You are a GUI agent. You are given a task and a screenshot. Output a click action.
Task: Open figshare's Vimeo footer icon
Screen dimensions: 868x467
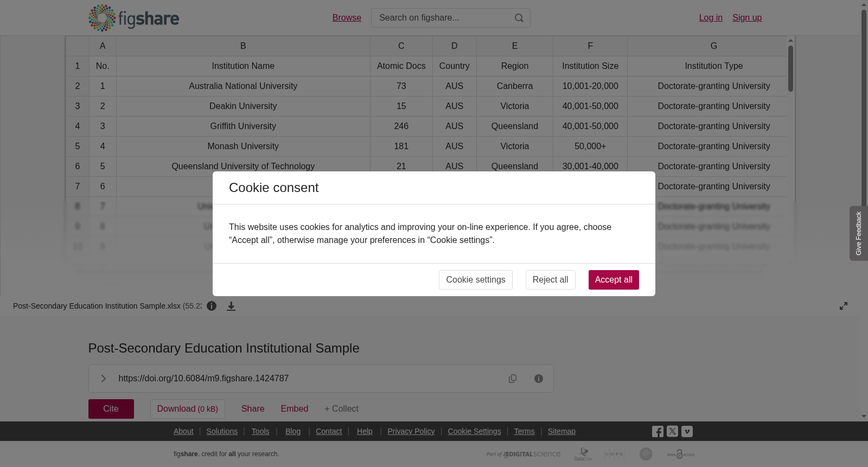(x=687, y=431)
